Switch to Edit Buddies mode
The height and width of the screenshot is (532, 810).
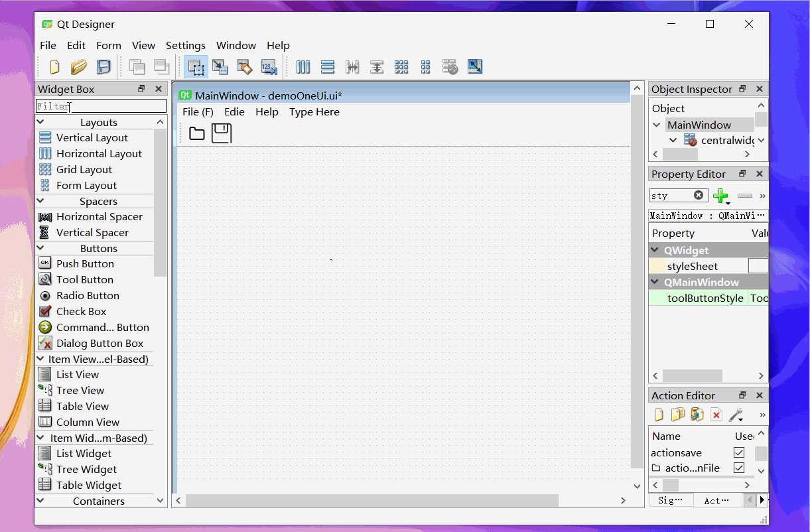pos(244,66)
